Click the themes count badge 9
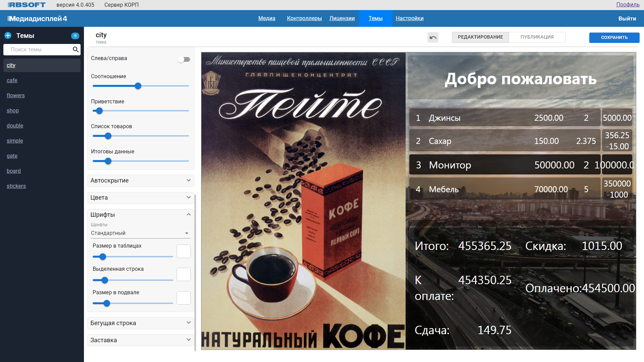This screenshot has width=644, height=362. pos(75,36)
